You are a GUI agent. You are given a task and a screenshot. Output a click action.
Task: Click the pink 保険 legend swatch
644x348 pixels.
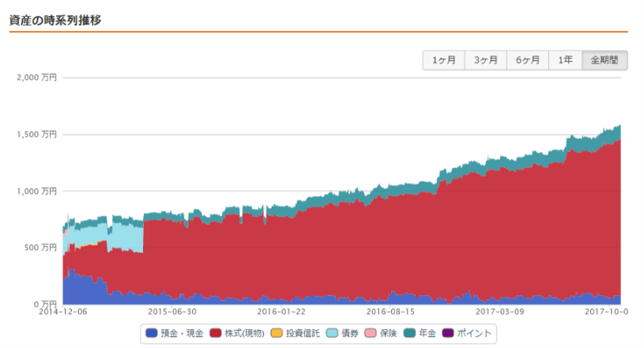[x=371, y=333]
